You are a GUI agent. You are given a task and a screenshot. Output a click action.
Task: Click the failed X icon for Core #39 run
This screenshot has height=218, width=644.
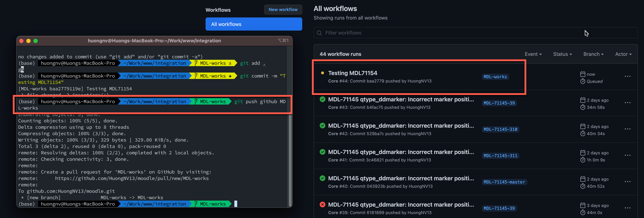click(x=322, y=204)
